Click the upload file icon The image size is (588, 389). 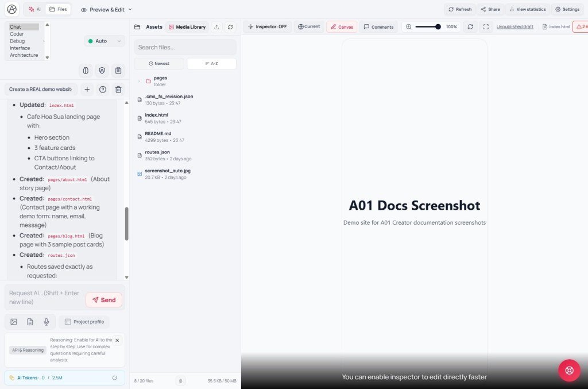tap(216, 27)
